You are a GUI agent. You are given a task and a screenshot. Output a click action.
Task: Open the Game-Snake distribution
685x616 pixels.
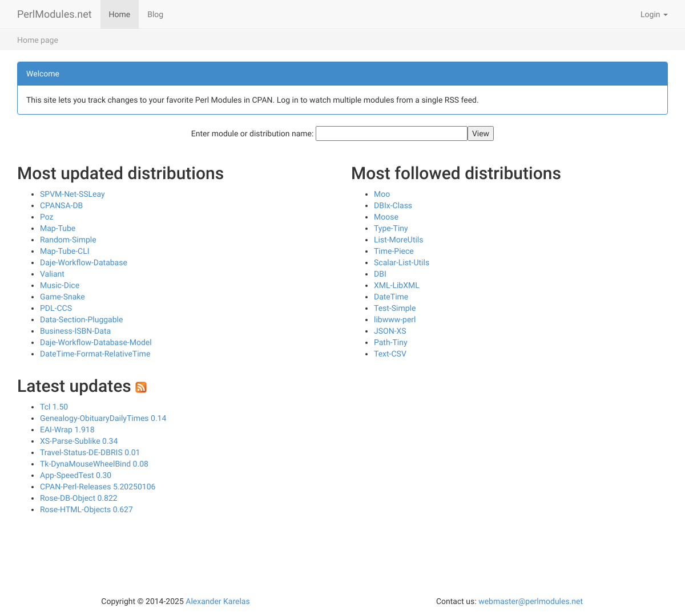coord(62,297)
